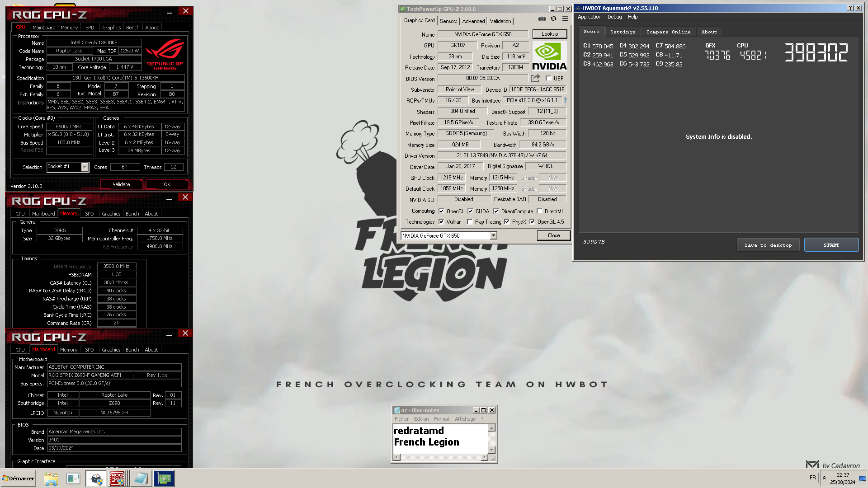Minimize the top CPU-Z CPU window

coord(170,12)
